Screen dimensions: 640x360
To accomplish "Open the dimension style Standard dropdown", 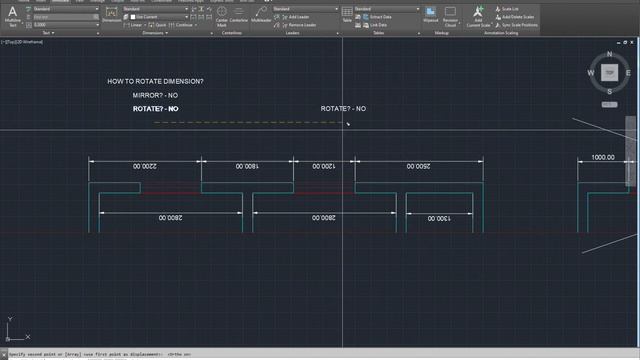I will pos(156,9).
